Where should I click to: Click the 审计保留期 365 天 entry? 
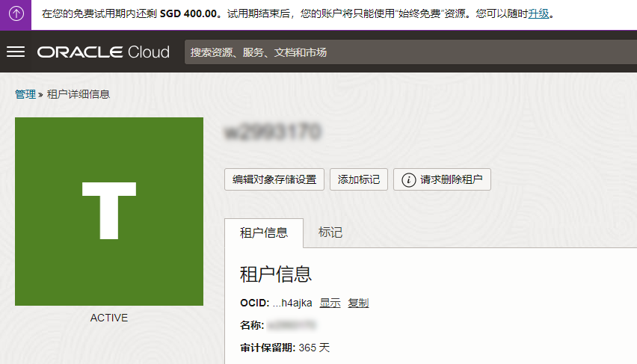pyautogui.click(x=285, y=348)
